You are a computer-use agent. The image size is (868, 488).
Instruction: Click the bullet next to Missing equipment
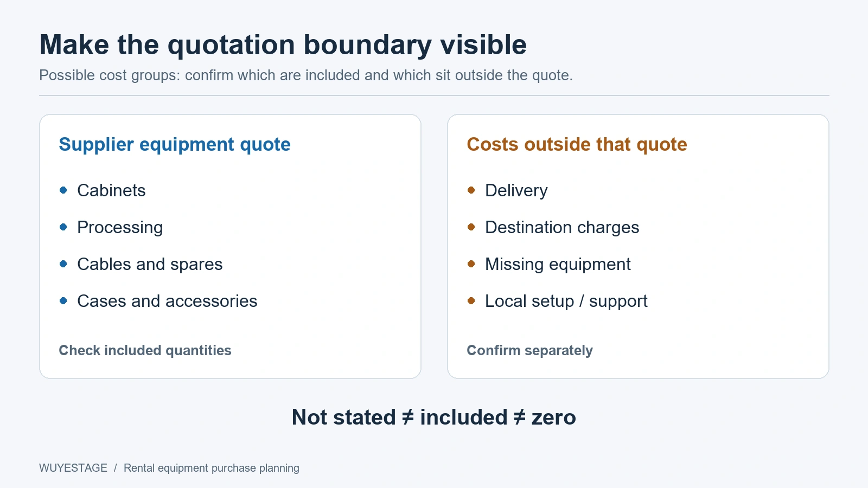(x=471, y=264)
